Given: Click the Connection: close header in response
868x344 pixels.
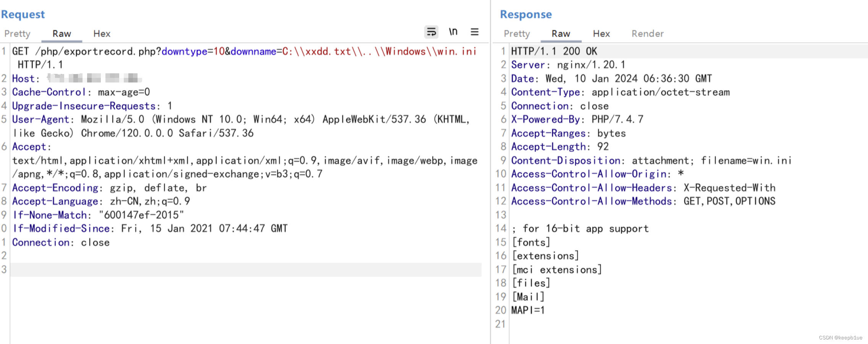Looking at the screenshot, I should (560, 106).
